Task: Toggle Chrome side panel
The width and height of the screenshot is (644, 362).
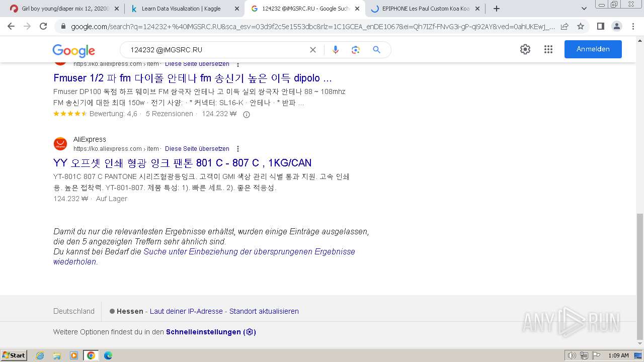Action: pyautogui.click(x=600, y=26)
